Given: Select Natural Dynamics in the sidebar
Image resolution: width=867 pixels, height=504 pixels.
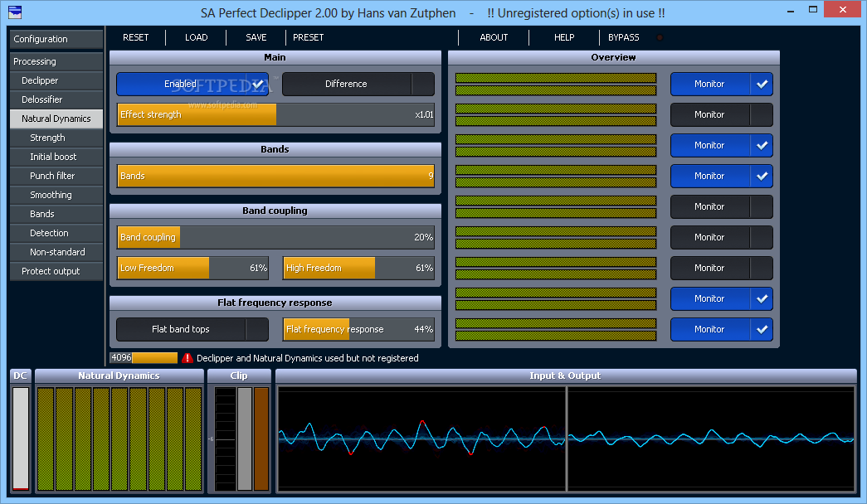Looking at the screenshot, I should tap(56, 119).
